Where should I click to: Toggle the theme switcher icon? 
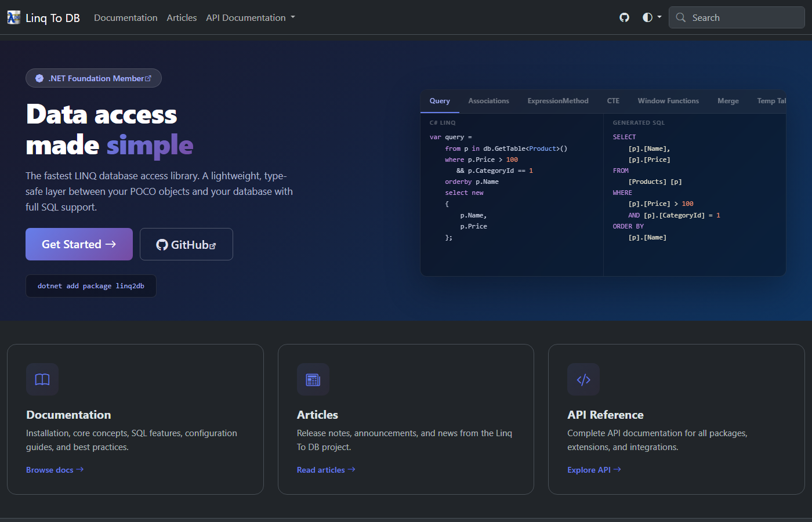click(652, 17)
